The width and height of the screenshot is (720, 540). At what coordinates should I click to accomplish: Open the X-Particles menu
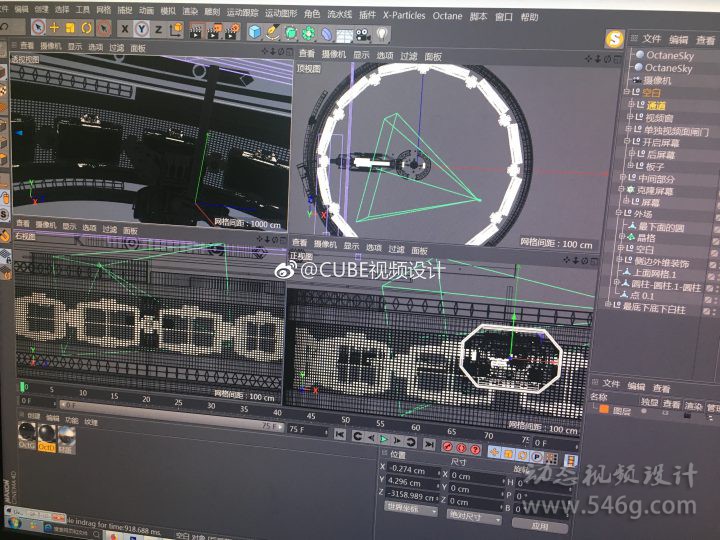405,16
